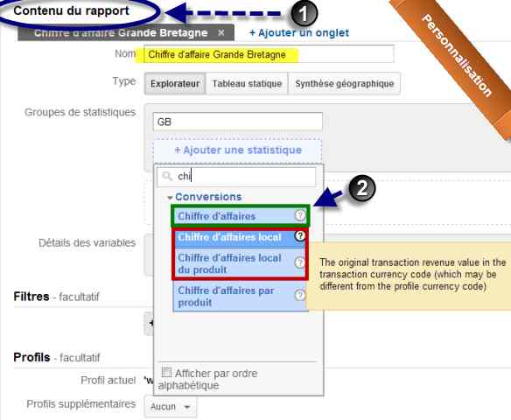511x420 pixels.
Task: Open the Profils supplémentaires Aucun dropdown
Action: pyautogui.click(x=171, y=407)
